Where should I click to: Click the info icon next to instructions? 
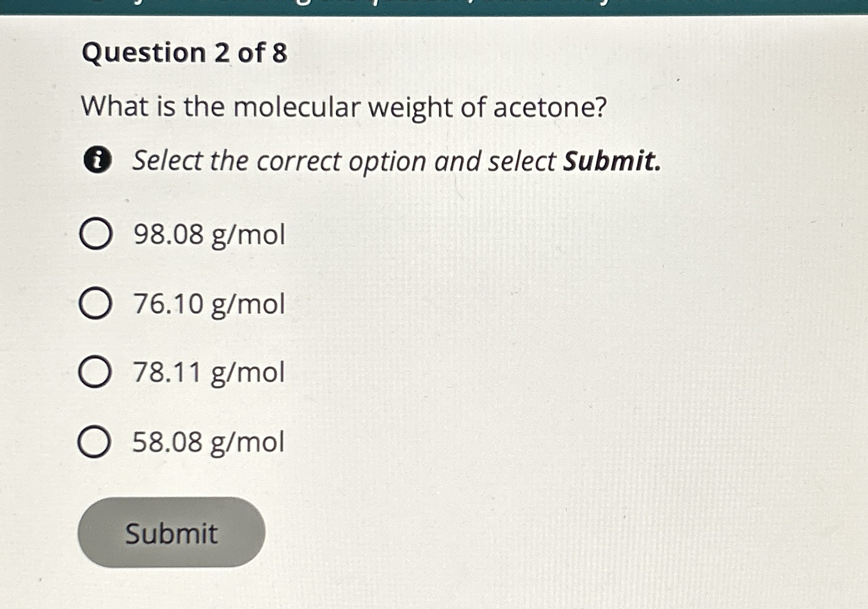click(97, 161)
